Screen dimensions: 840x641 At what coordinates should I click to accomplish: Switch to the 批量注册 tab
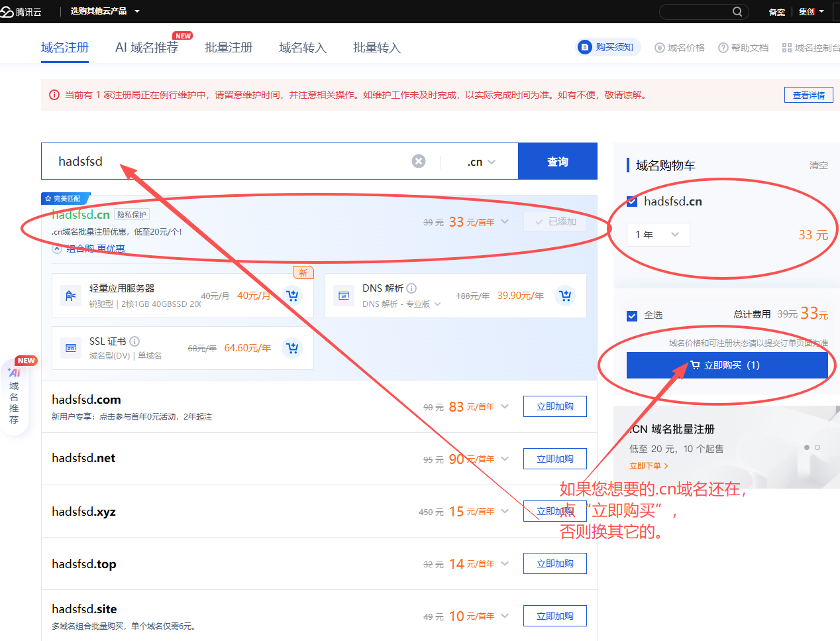229,48
